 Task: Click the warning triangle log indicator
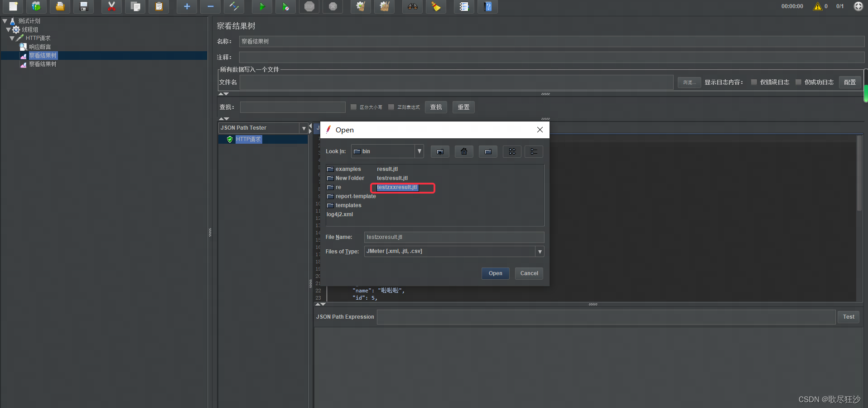pyautogui.click(x=817, y=6)
